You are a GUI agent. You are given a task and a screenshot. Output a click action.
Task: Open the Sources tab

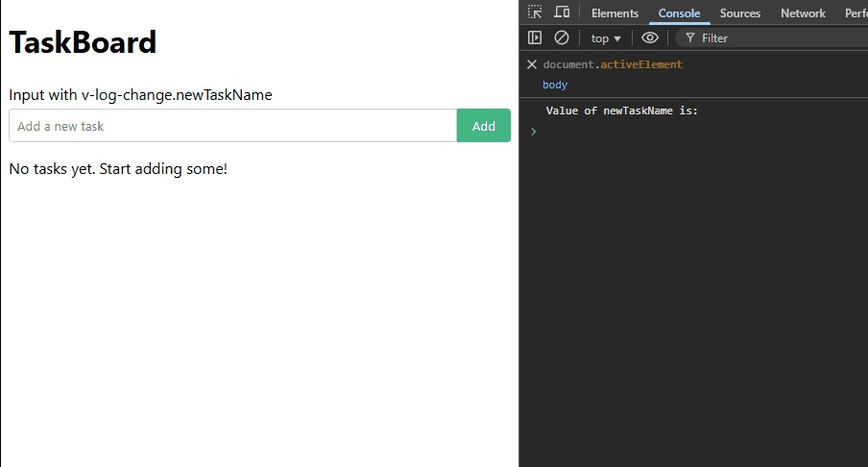(740, 13)
